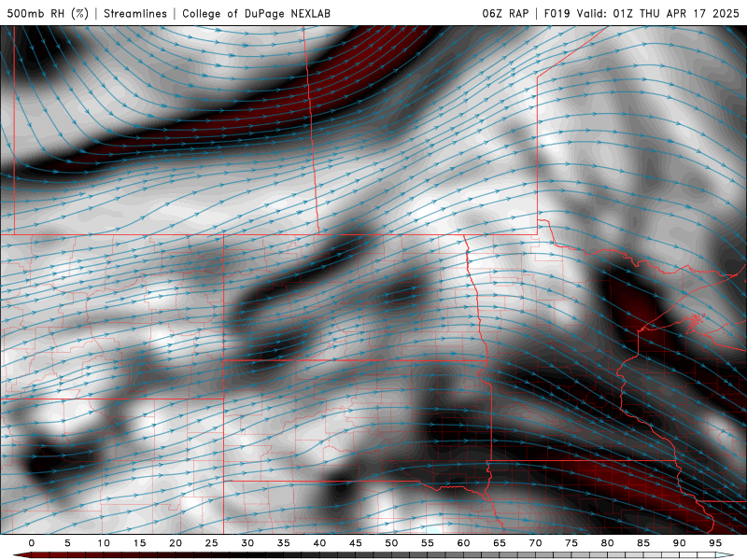Click the '50' tick label on the legend
The width and height of the screenshot is (747, 560).
(x=391, y=543)
